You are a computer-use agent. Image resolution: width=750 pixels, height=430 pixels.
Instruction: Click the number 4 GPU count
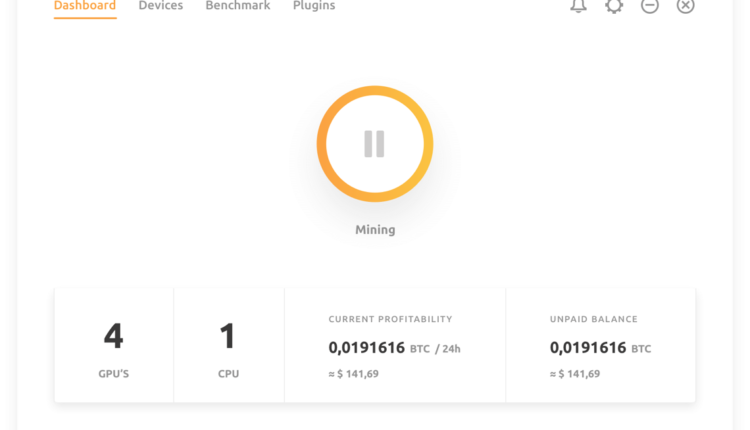[114, 336]
